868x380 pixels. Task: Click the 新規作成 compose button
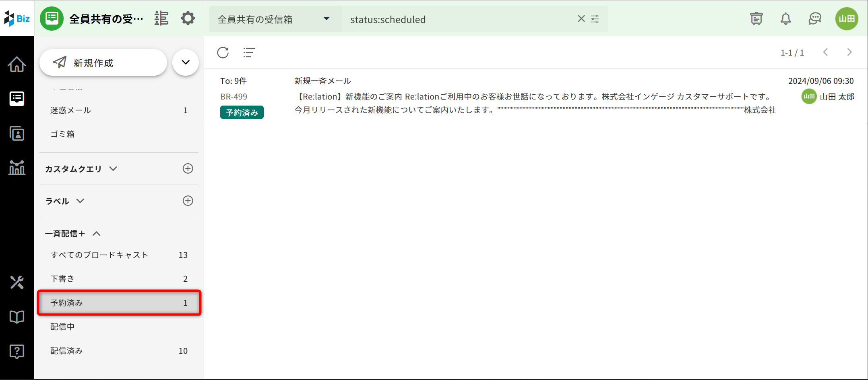point(103,63)
